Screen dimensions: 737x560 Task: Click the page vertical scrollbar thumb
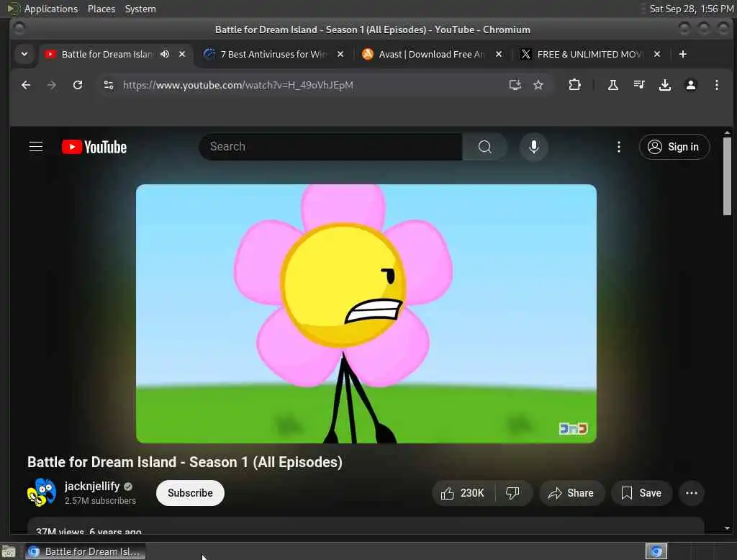727,176
